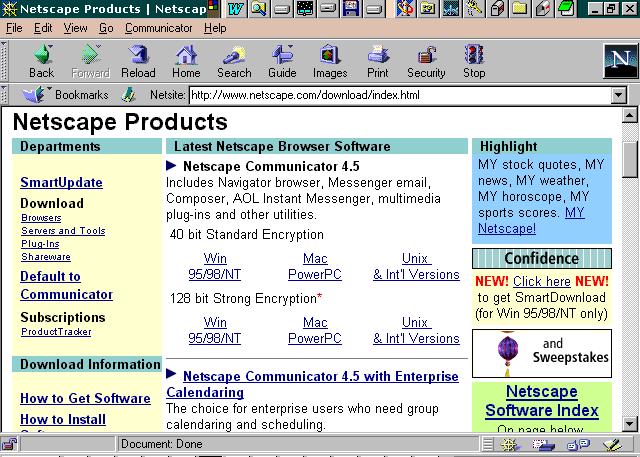Stop loading with the Stop button
The image size is (640, 457).
click(474, 61)
